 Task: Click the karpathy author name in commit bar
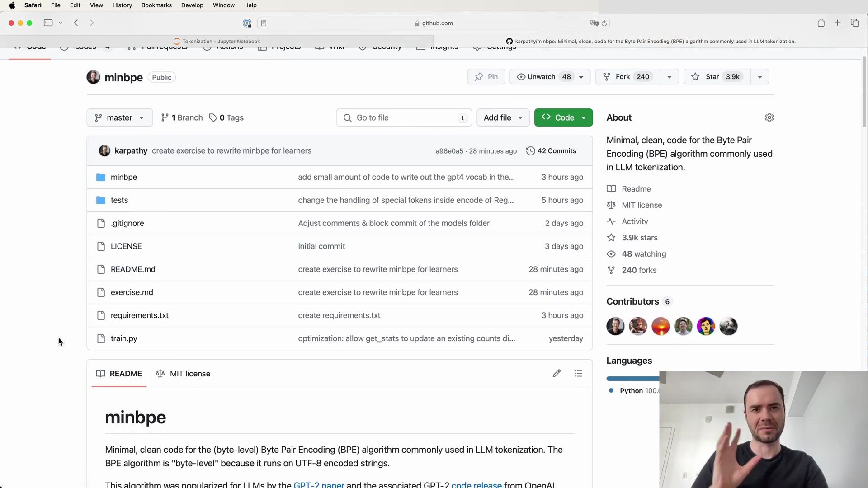pos(131,151)
